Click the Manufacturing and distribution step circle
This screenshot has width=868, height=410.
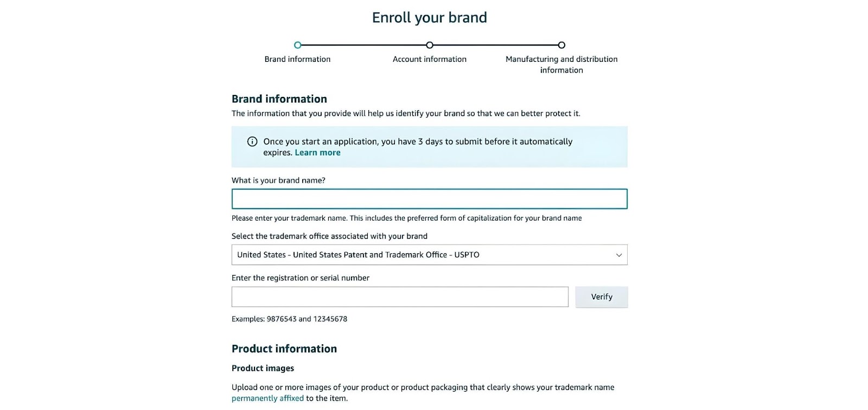click(x=561, y=45)
